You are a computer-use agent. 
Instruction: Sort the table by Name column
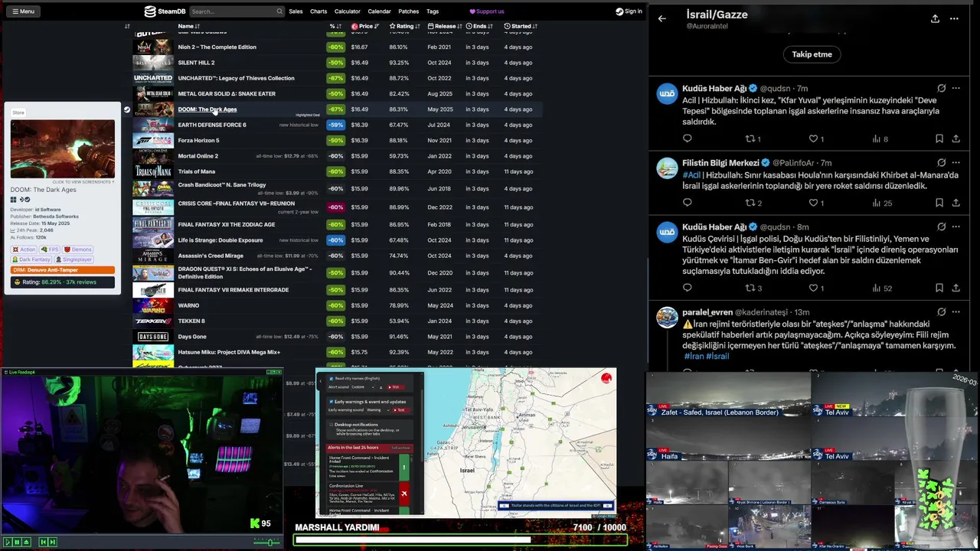pyautogui.click(x=188, y=26)
